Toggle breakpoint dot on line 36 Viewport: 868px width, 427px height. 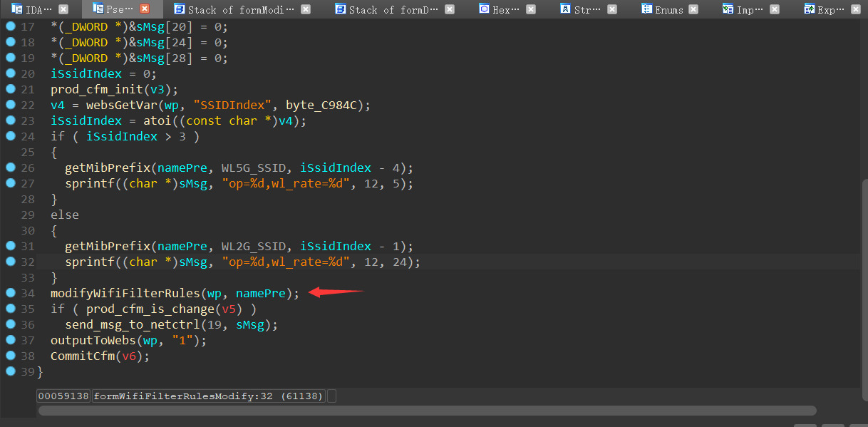(10, 324)
